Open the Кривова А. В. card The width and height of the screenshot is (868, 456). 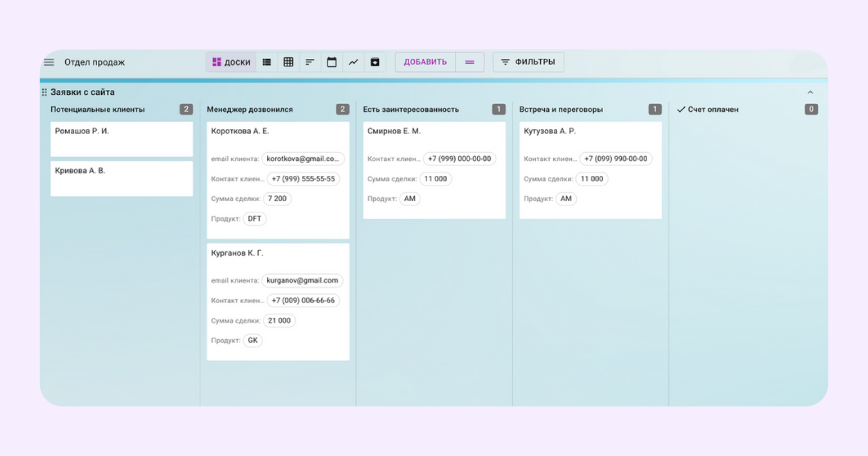[121, 179]
